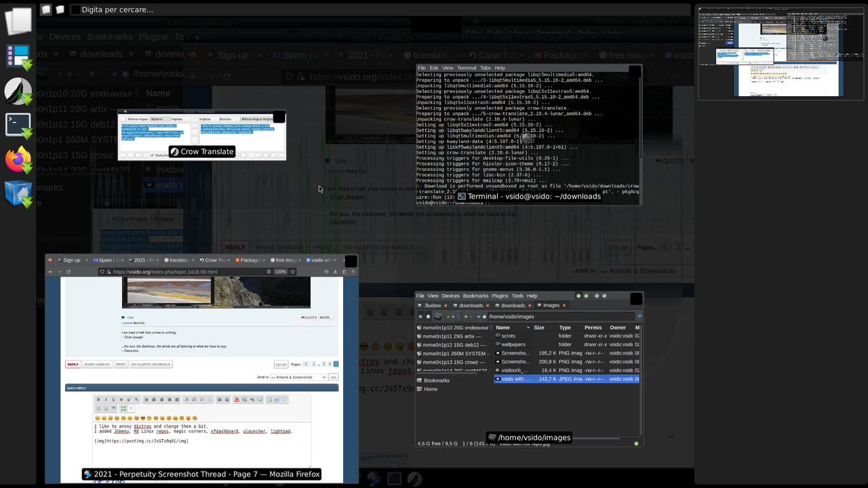This screenshot has height=488, width=868.
Task: Open the scrots folder
Action: pos(566,336)
